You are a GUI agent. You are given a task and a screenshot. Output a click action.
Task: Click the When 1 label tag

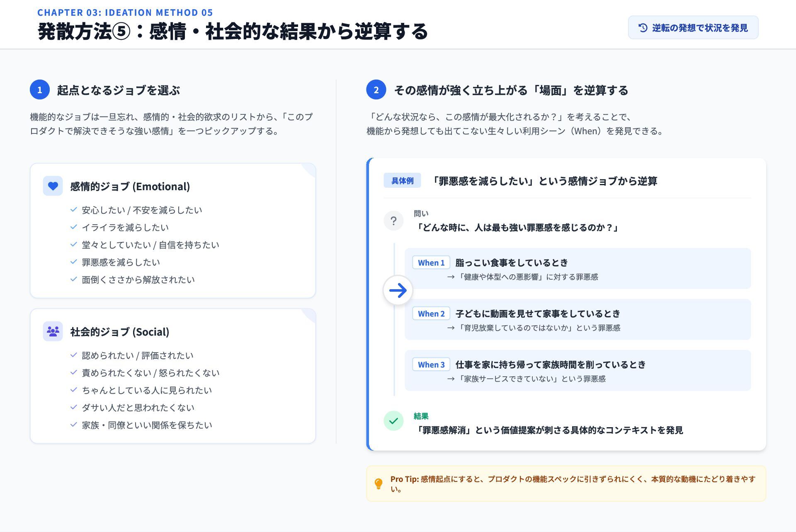tap(431, 263)
